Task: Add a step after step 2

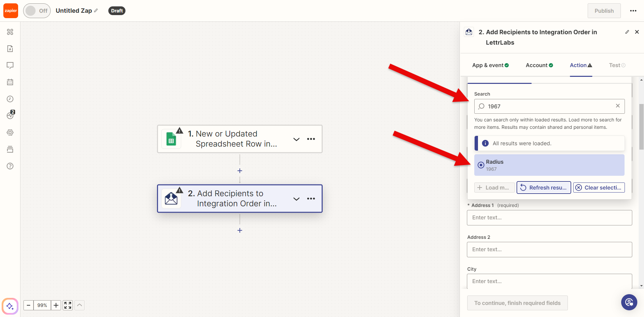Action: tap(240, 230)
